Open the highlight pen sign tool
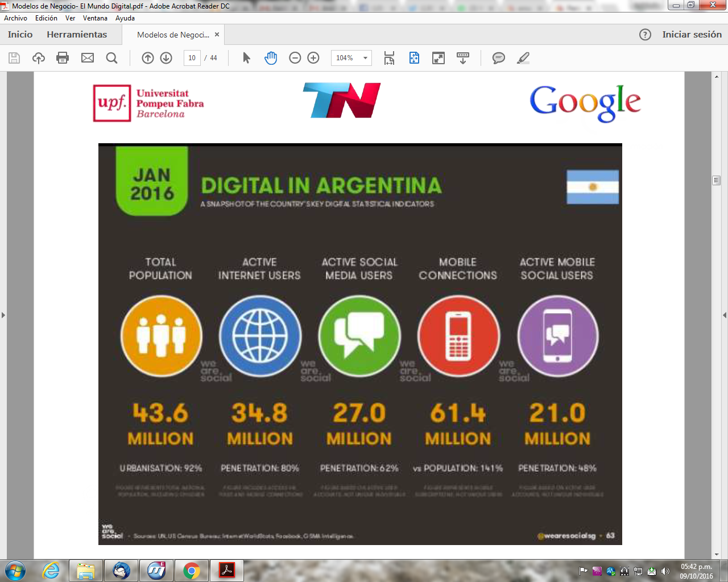The width and height of the screenshot is (728, 582). pyautogui.click(x=523, y=58)
